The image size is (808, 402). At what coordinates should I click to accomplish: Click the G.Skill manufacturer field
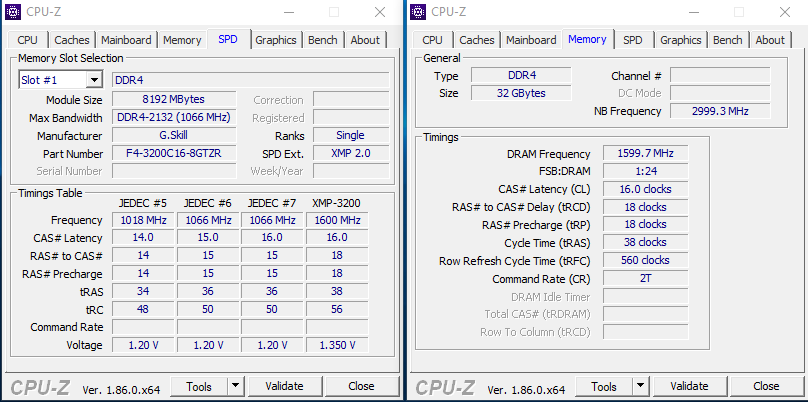174,135
